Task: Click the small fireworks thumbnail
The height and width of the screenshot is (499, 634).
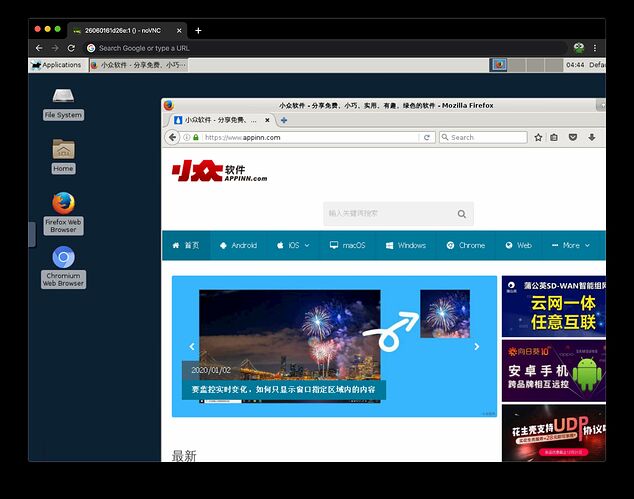Action: point(445,314)
